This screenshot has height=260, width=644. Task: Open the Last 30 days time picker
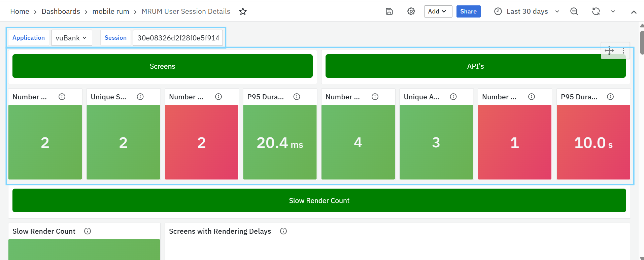pos(527,11)
